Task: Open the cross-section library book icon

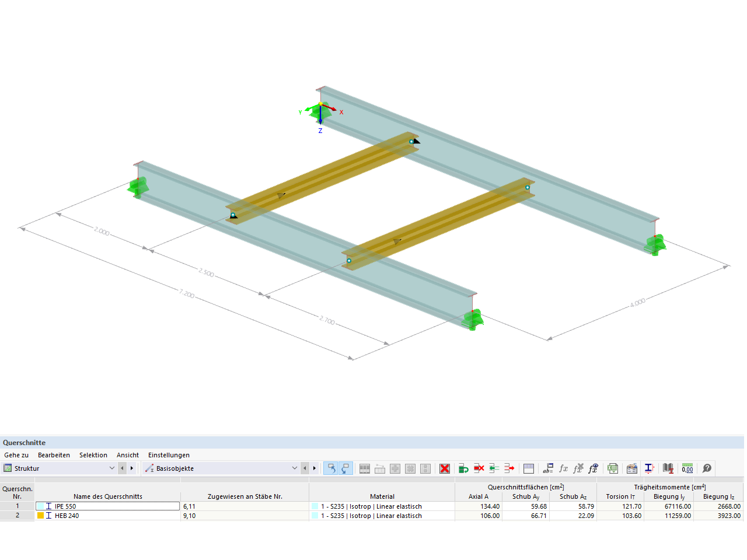Action: [668, 468]
